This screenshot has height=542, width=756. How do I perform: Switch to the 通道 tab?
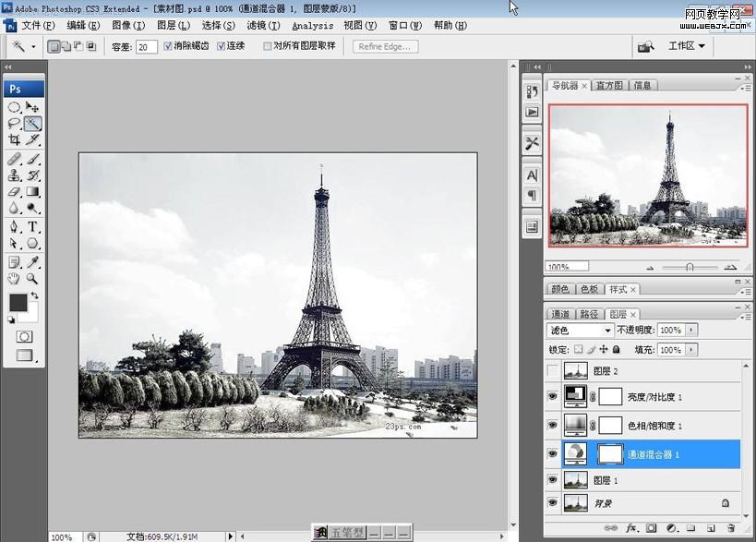point(560,314)
